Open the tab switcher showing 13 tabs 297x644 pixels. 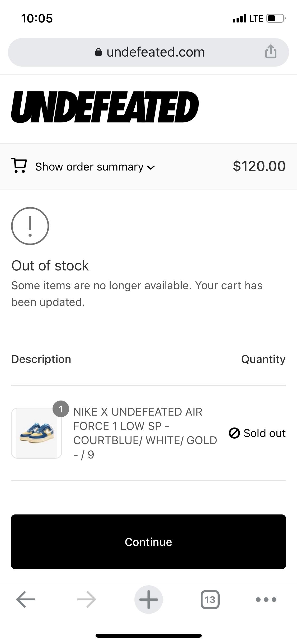(x=210, y=599)
